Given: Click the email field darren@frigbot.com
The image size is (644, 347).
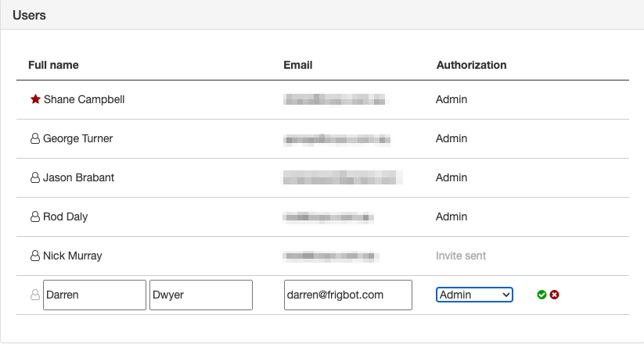Looking at the screenshot, I should point(348,295).
